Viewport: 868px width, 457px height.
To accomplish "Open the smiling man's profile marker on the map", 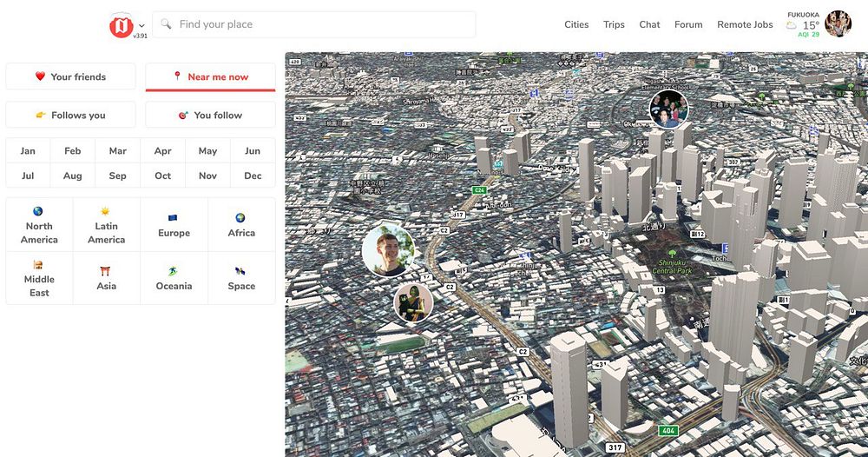I will point(388,250).
